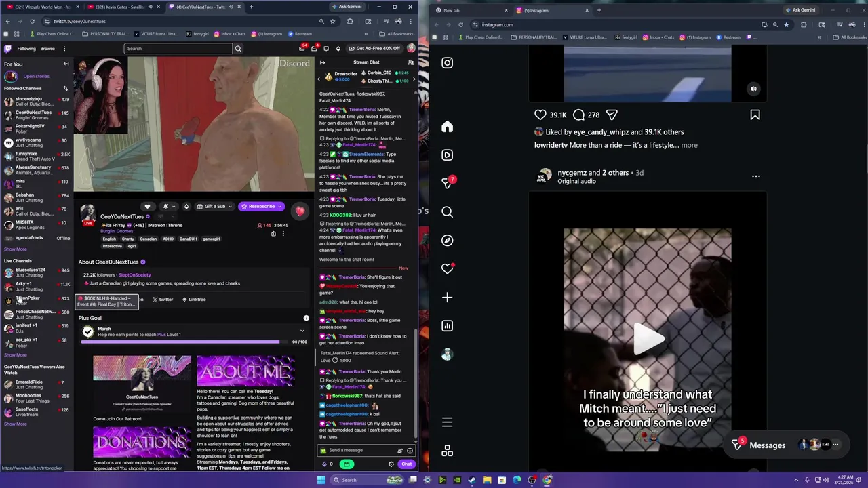Click the purple Chat send button
The height and width of the screenshot is (488, 868).
pos(406,464)
